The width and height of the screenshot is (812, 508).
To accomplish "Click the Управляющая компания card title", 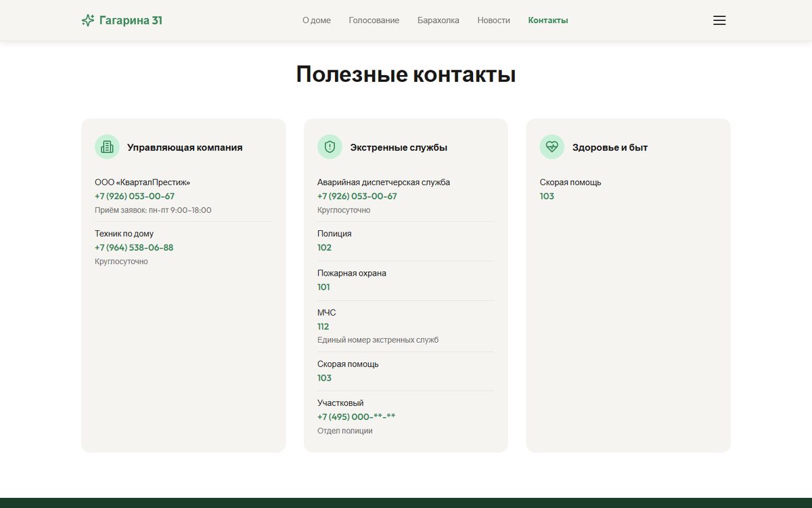I will point(185,147).
